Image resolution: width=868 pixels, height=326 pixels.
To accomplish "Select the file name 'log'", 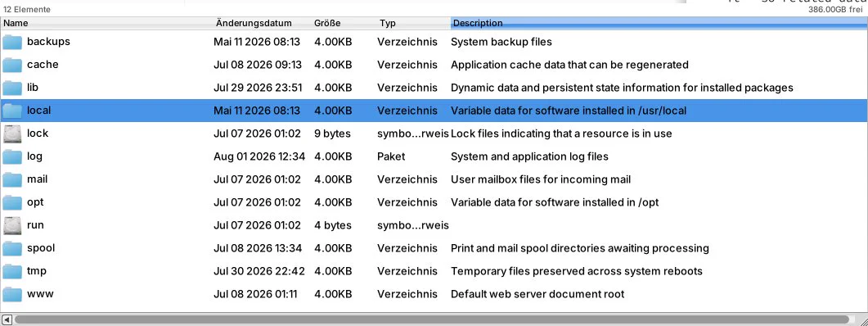I will pos(34,156).
